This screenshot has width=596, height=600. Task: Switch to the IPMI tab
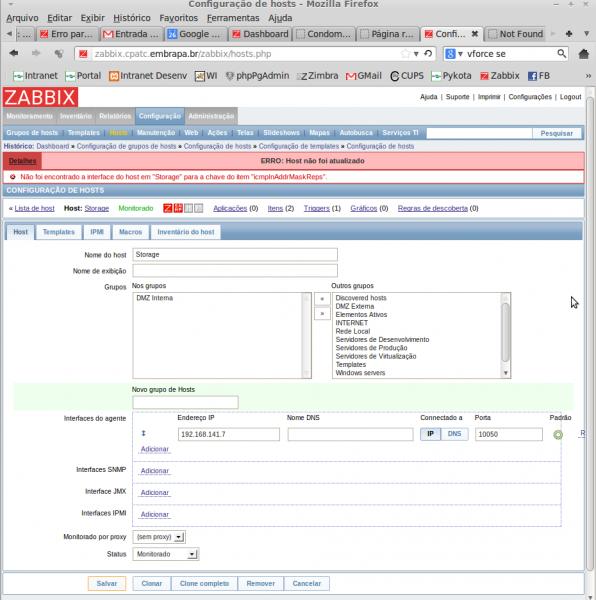(x=97, y=232)
